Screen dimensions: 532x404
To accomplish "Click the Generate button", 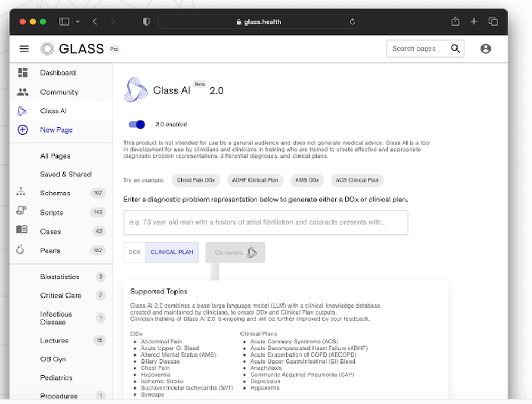I will point(235,253).
